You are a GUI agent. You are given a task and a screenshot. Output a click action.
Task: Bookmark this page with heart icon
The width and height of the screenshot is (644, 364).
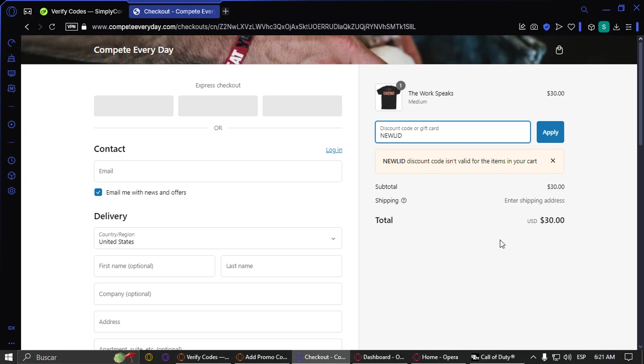pos(571,27)
